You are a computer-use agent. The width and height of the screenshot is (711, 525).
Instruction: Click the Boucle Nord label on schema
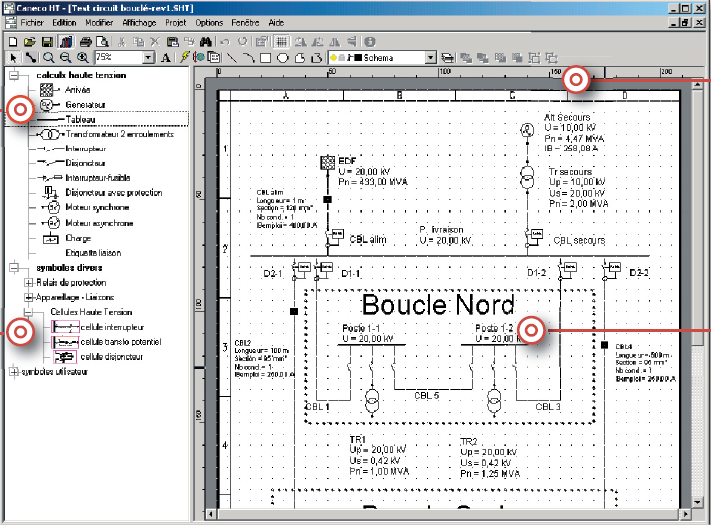click(x=438, y=305)
